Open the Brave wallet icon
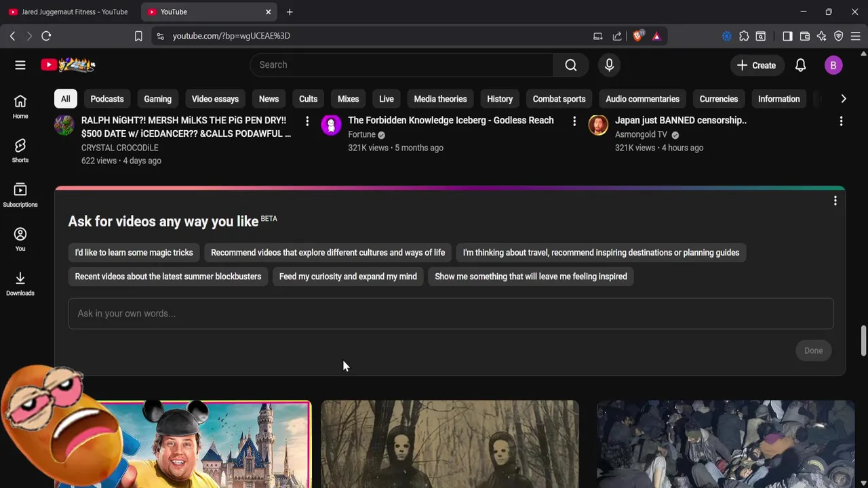Viewport: 868px width, 488px height. coord(805,36)
